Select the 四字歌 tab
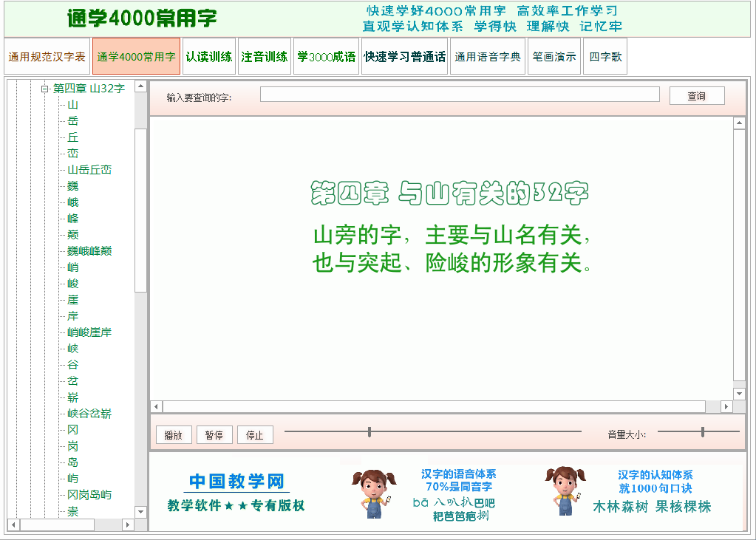756x540 pixels. point(605,57)
